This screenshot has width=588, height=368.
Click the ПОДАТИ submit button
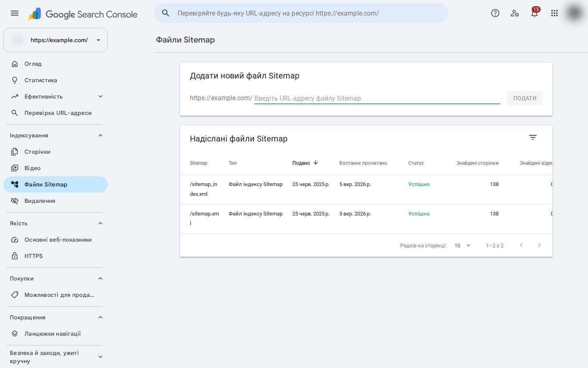click(525, 98)
